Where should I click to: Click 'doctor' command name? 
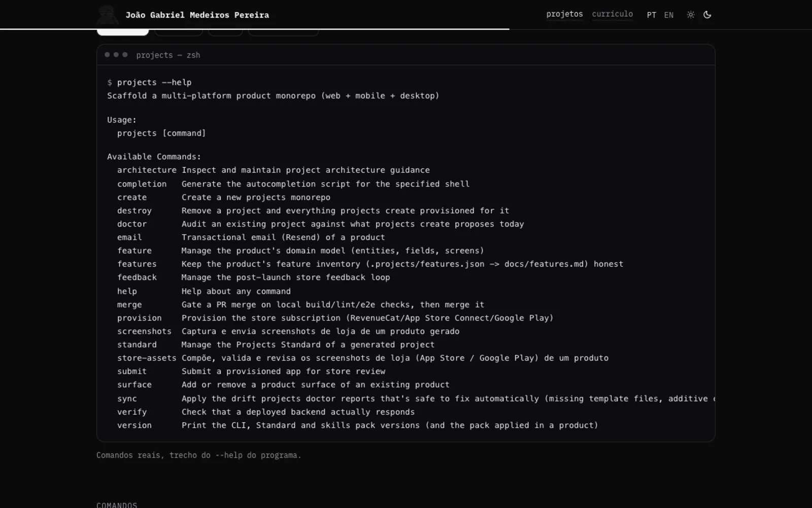[x=132, y=224]
